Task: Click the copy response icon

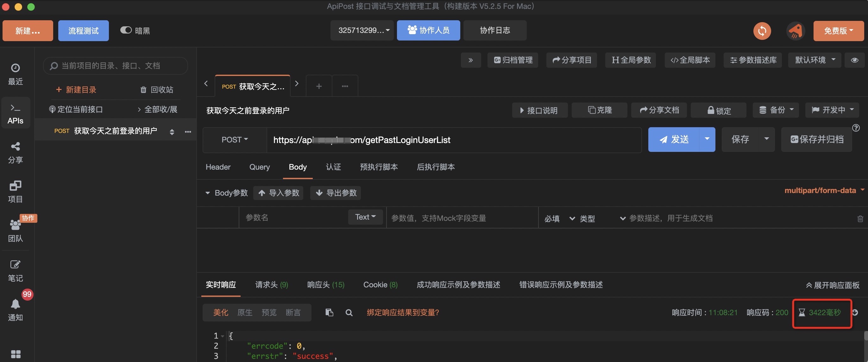Action: [x=329, y=313]
